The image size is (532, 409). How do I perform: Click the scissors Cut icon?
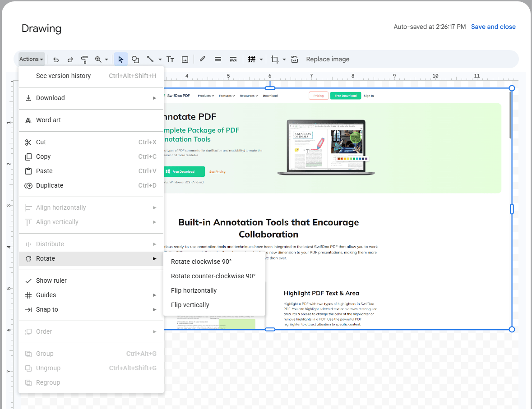coord(28,142)
